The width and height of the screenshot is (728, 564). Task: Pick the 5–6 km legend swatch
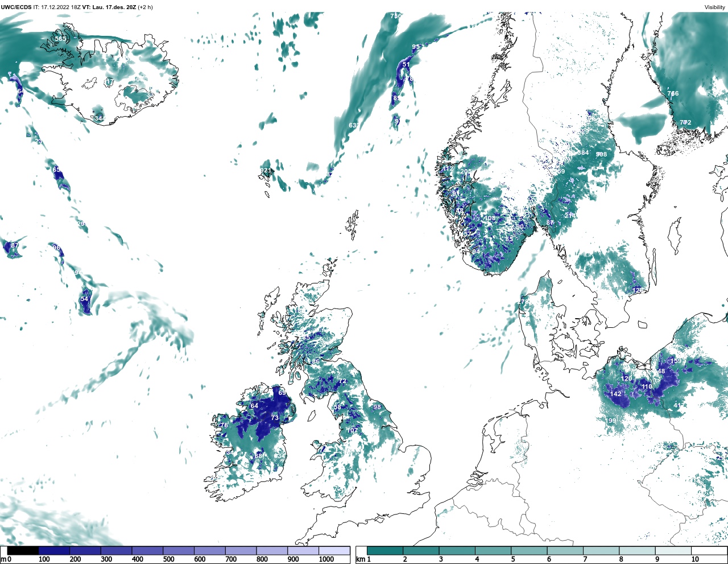click(529, 550)
